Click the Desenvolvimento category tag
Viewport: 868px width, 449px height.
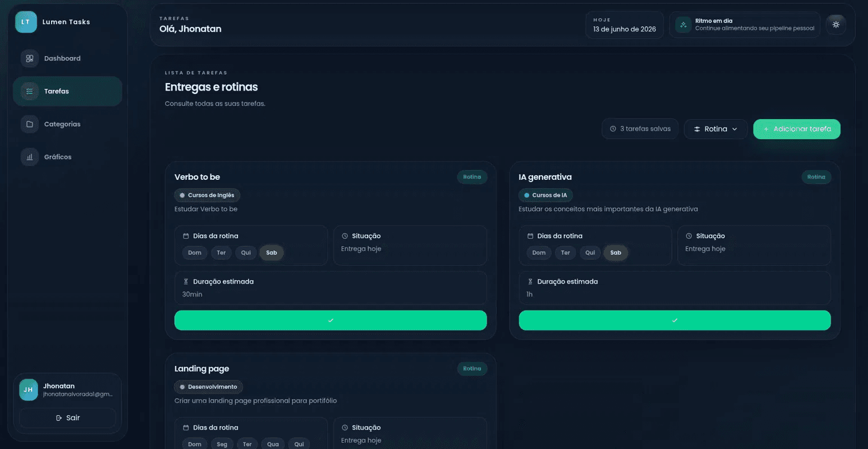[209, 387]
